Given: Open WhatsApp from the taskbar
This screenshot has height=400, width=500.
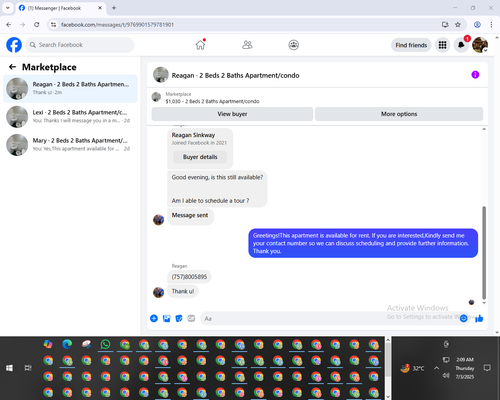Looking at the screenshot, I should point(105,344).
